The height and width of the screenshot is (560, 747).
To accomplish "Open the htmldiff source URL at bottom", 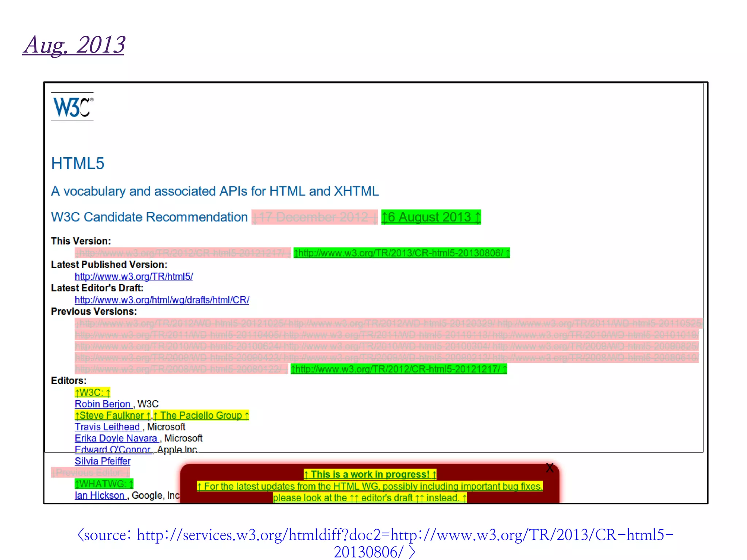I will (x=375, y=543).
